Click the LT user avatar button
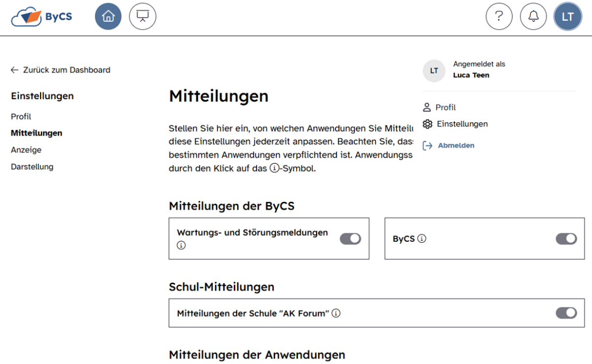592x364 pixels. (x=568, y=17)
